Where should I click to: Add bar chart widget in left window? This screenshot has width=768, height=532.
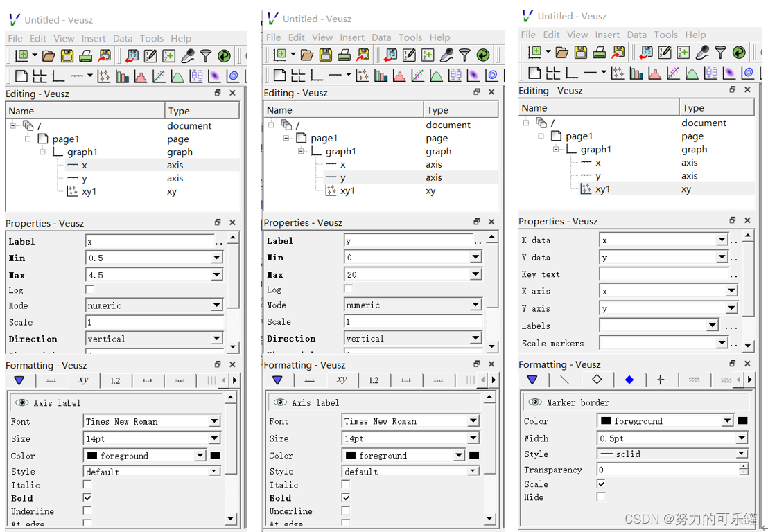pos(122,76)
